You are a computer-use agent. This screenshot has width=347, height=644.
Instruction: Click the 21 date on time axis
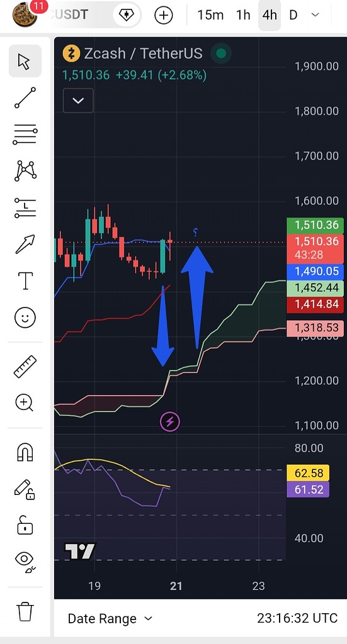click(176, 586)
